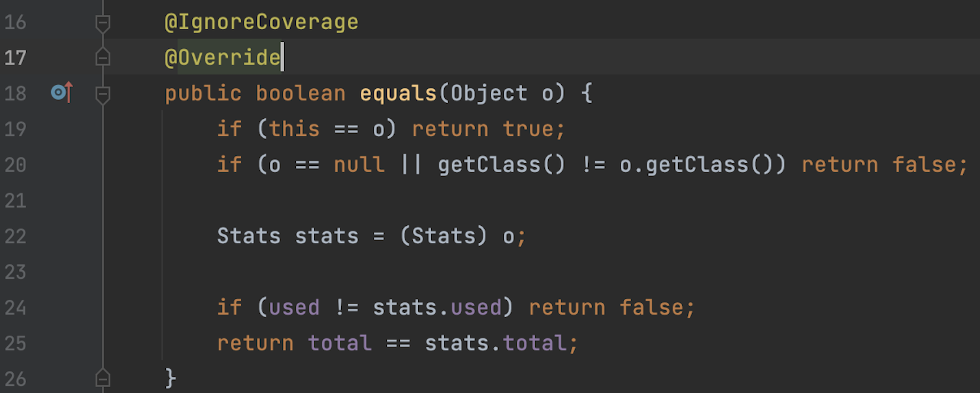Click the overriding method gutter icon
Image resolution: width=980 pixels, height=393 pixels.
pos(61,93)
